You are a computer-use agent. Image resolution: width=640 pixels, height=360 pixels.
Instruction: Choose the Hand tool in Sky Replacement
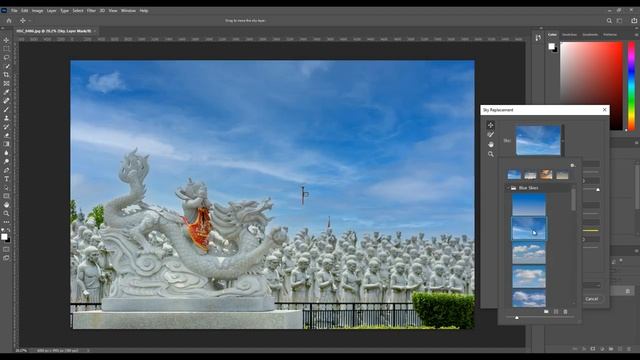coord(491,144)
